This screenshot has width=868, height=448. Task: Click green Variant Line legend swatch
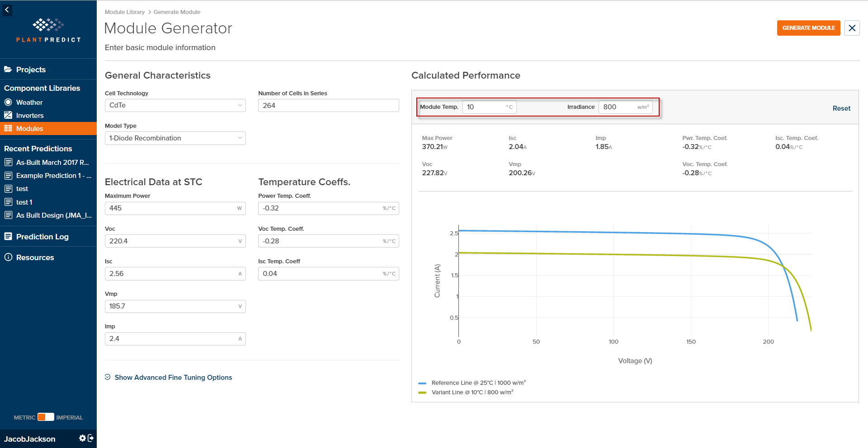[422, 392]
